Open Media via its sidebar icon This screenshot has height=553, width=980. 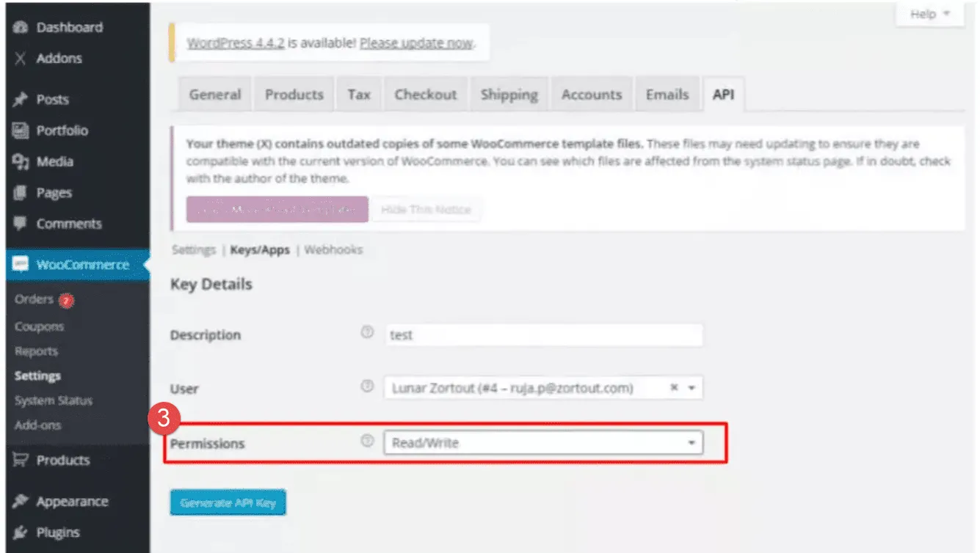[x=21, y=162]
